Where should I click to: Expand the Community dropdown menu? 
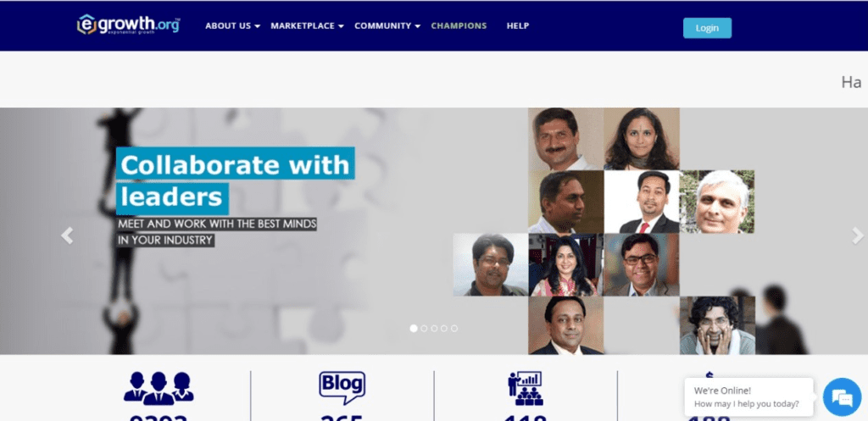387,26
